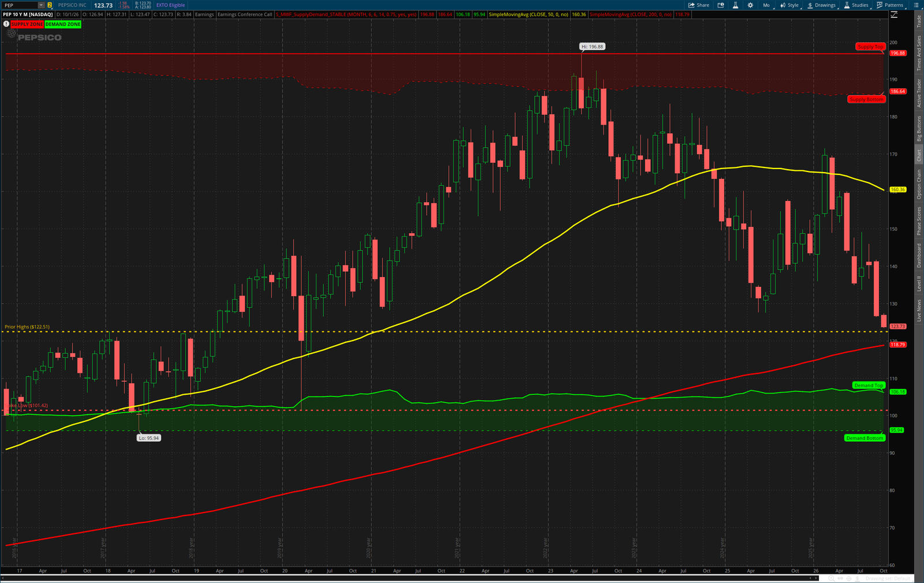Click the PEP symbol input field
This screenshot has height=583, width=924.
point(20,5)
